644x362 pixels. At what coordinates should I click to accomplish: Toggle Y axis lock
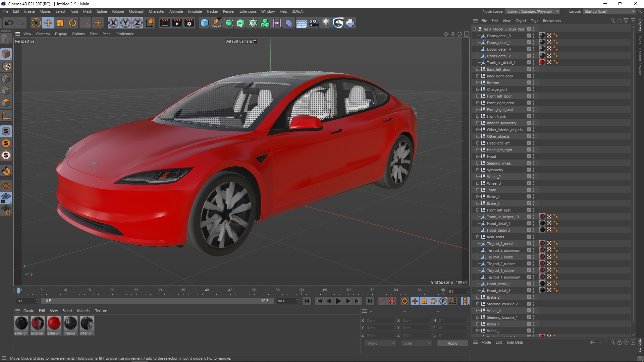(125, 23)
